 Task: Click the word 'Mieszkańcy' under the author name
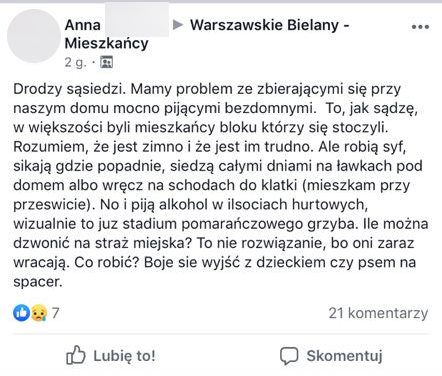coord(106,44)
